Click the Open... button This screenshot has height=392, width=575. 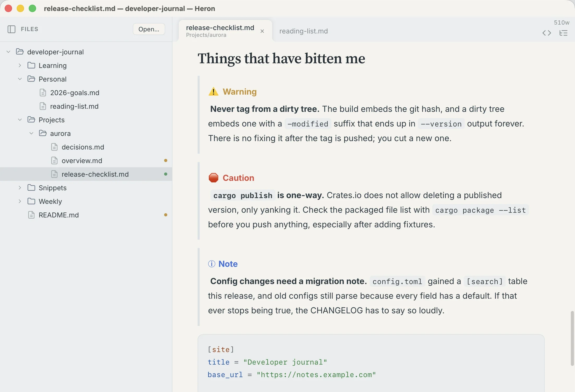pyautogui.click(x=149, y=29)
